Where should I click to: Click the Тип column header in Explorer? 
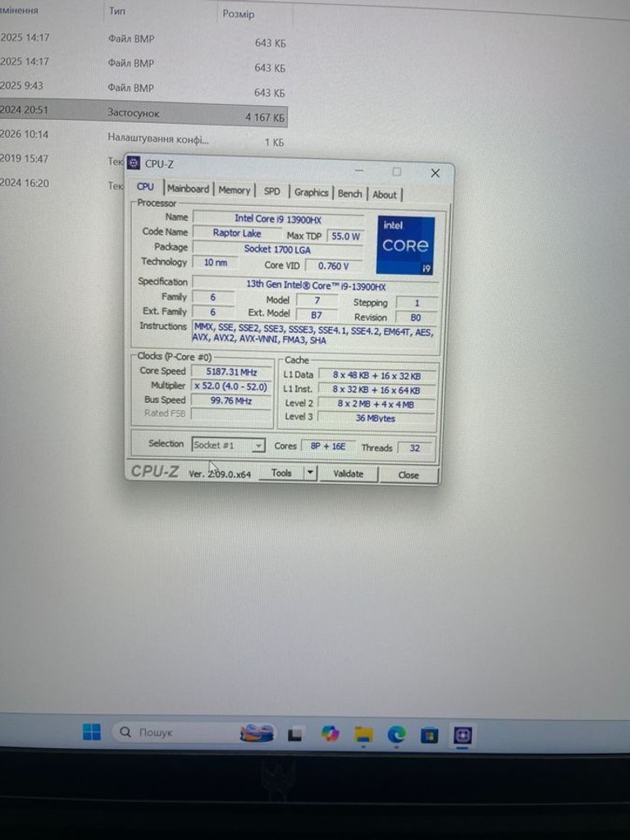(117, 11)
